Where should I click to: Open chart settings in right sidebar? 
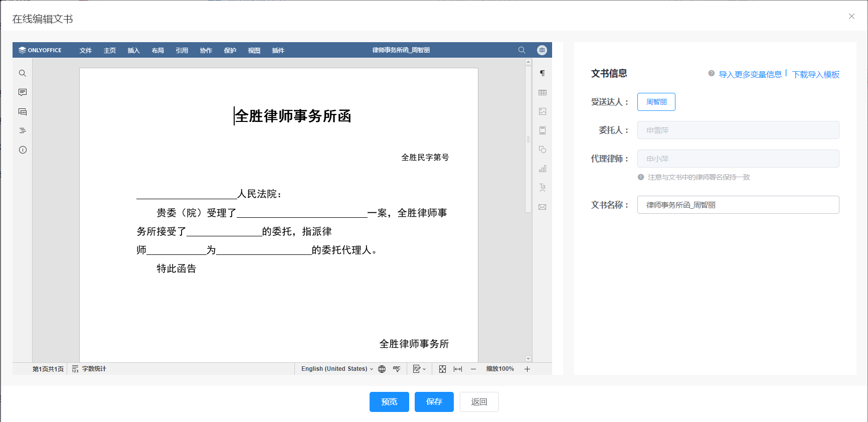point(542,169)
